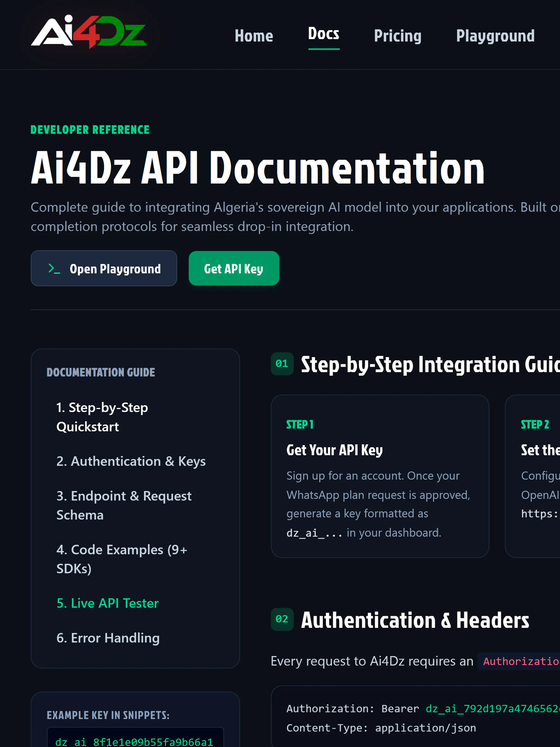Go to the Home nav item
Screen dimensions: 560x747
pos(254,36)
